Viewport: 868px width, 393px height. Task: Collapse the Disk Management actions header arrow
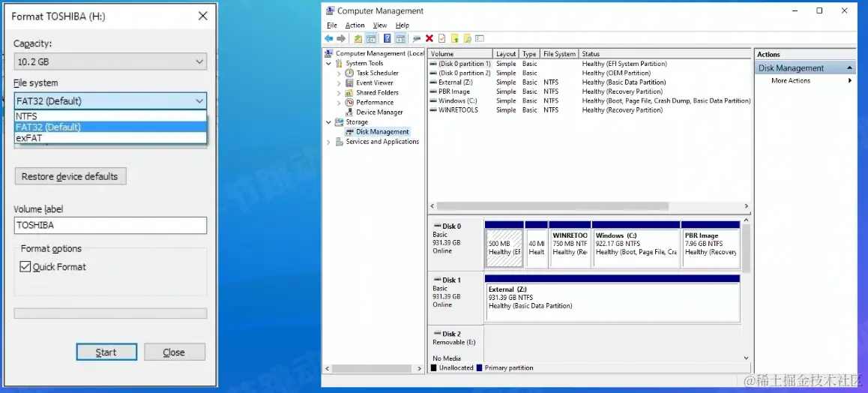click(x=850, y=68)
